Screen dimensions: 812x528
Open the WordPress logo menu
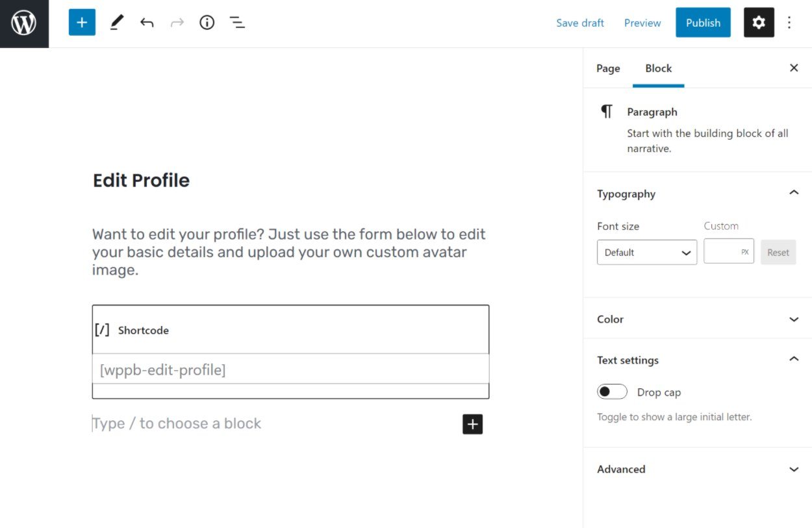point(24,23)
